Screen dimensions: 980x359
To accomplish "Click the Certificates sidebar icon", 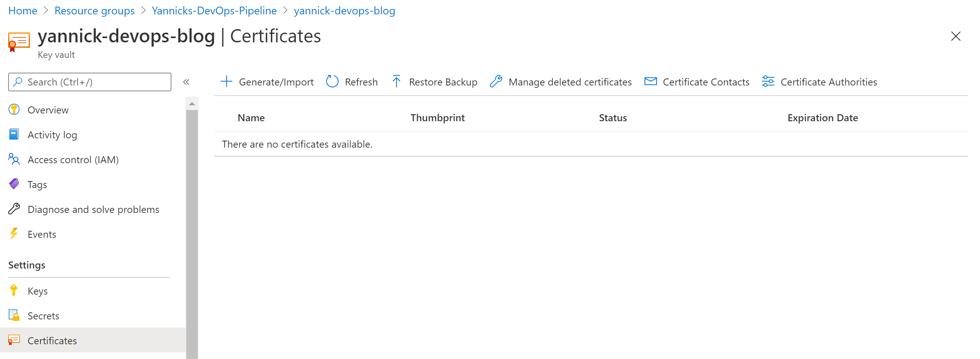I will (x=14, y=340).
